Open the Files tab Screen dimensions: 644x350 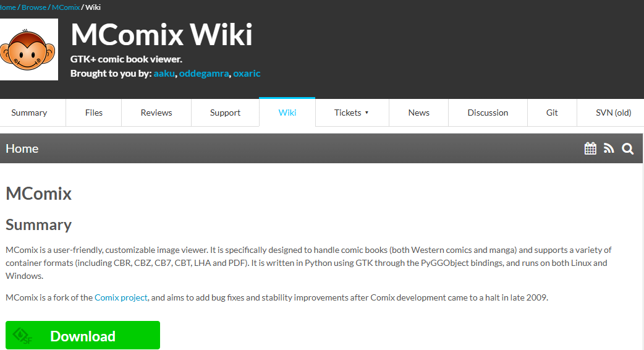(94, 113)
